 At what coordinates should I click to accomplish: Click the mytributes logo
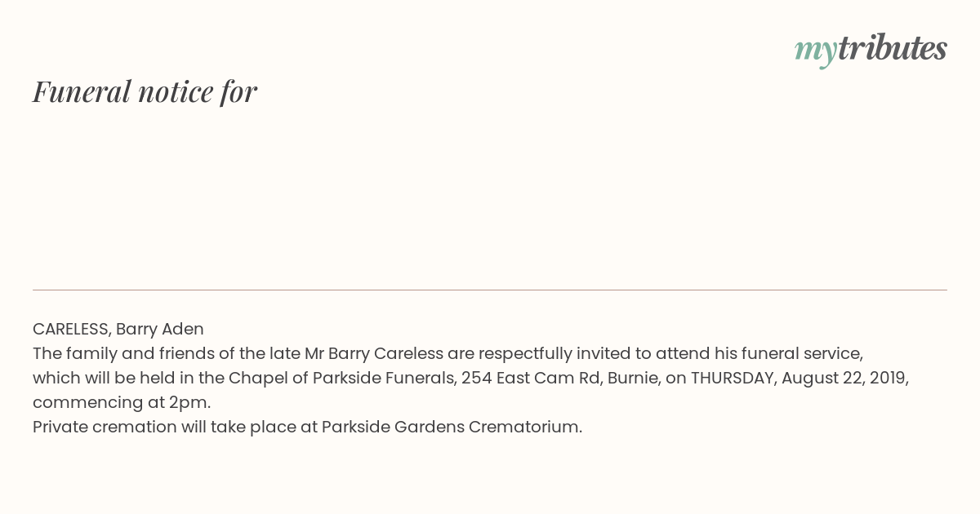coord(871,50)
